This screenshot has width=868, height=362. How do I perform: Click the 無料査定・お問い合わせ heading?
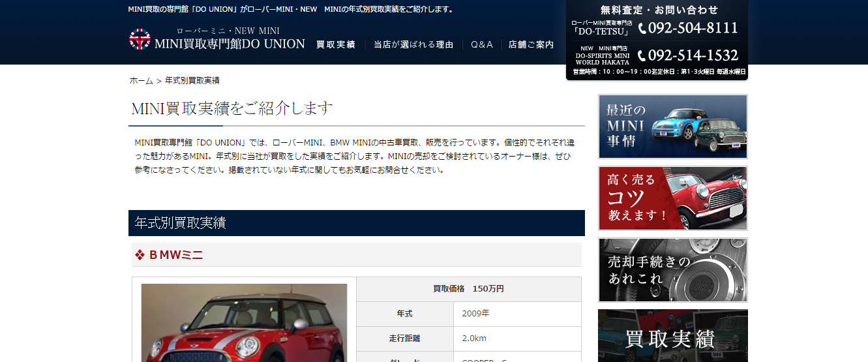[659, 10]
